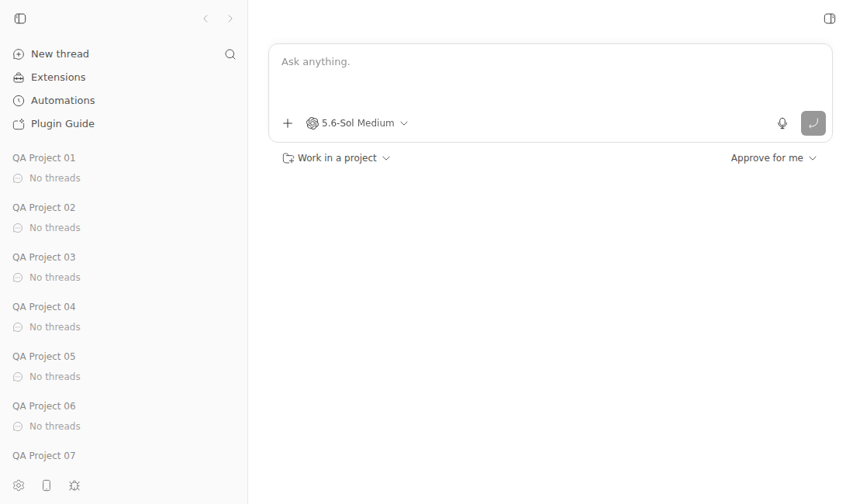Select QA Project 02 in sidebar

point(44,208)
